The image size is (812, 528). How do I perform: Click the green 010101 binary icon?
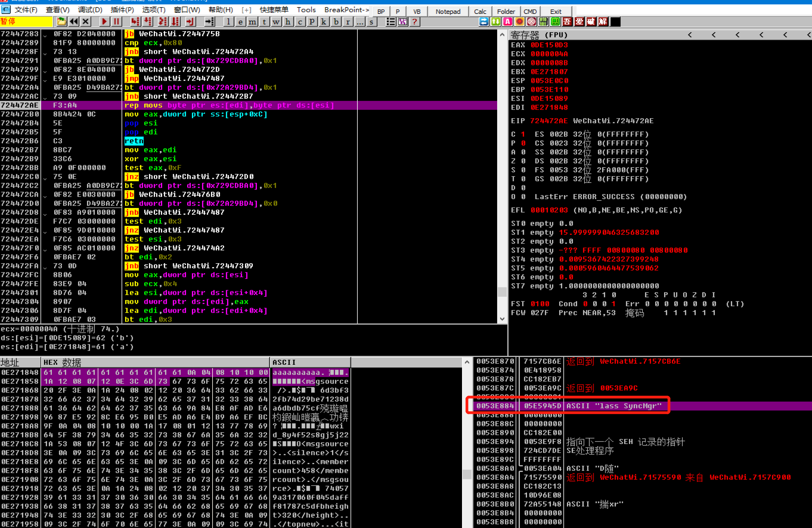(x=544, y=21)
